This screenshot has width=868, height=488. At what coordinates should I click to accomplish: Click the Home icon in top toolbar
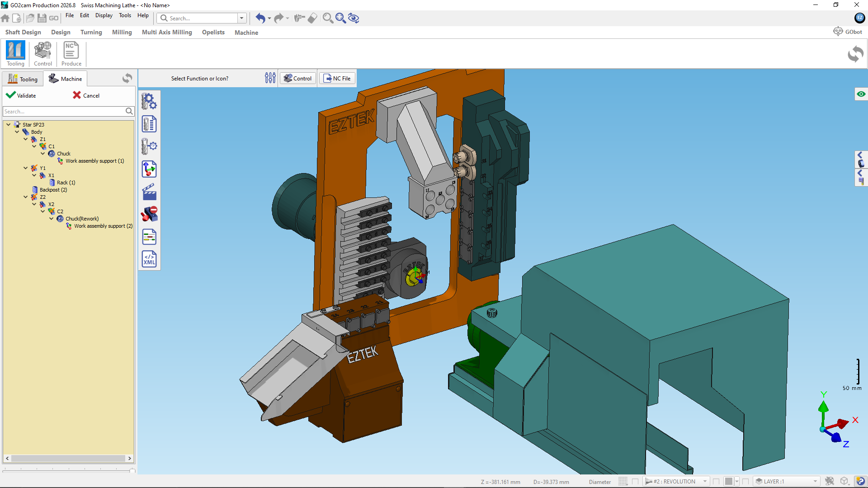(5, 18)
